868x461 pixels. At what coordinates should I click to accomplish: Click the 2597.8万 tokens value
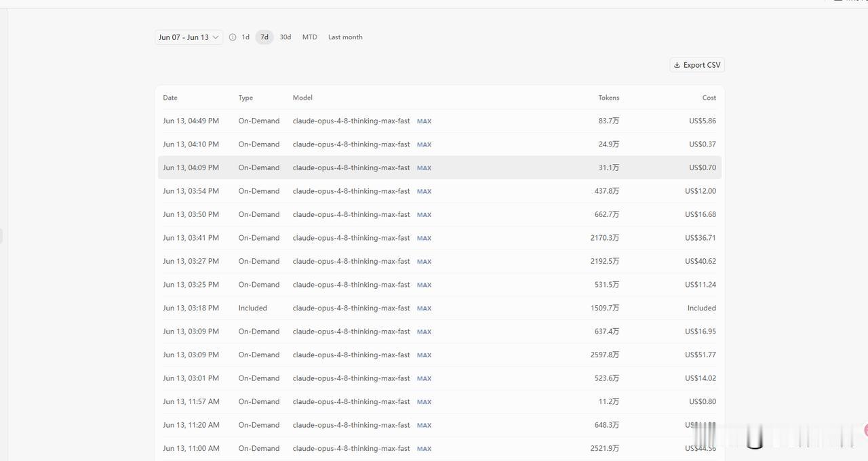pos(605,355)
